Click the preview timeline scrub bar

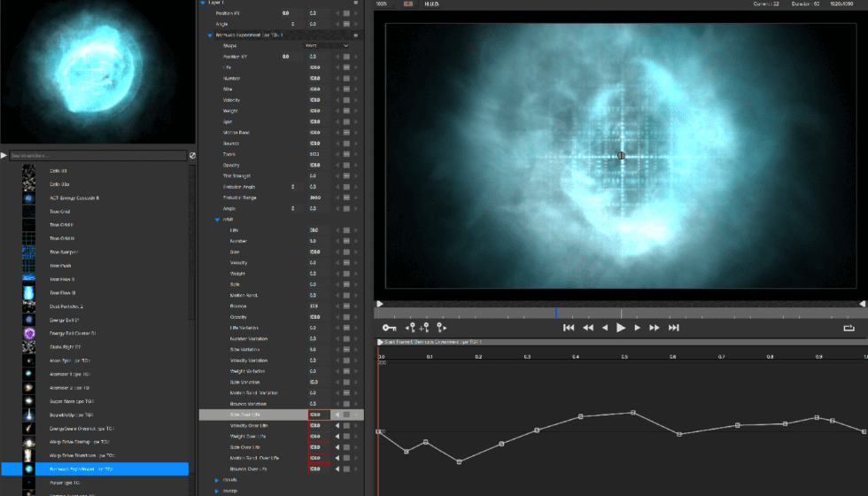coord(620,313)
